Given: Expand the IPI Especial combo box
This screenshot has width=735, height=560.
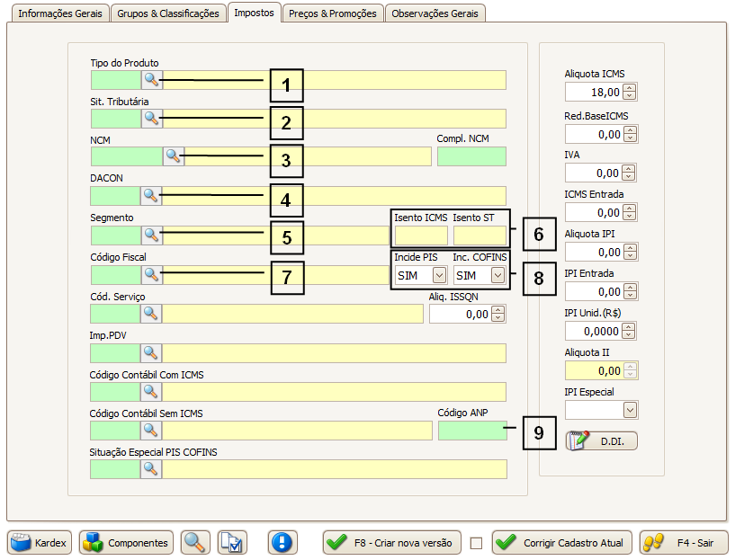Looking at the screenshot, I should click(x=630, y=410).
